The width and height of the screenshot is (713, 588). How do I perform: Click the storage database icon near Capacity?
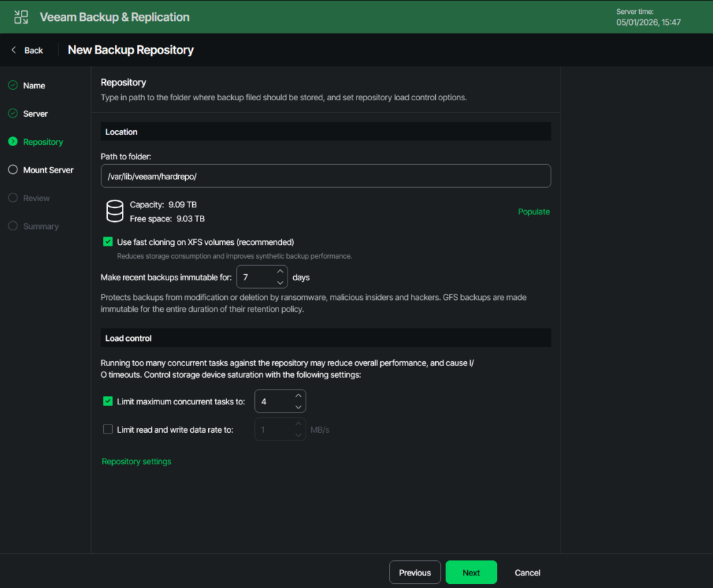point(115,211)
